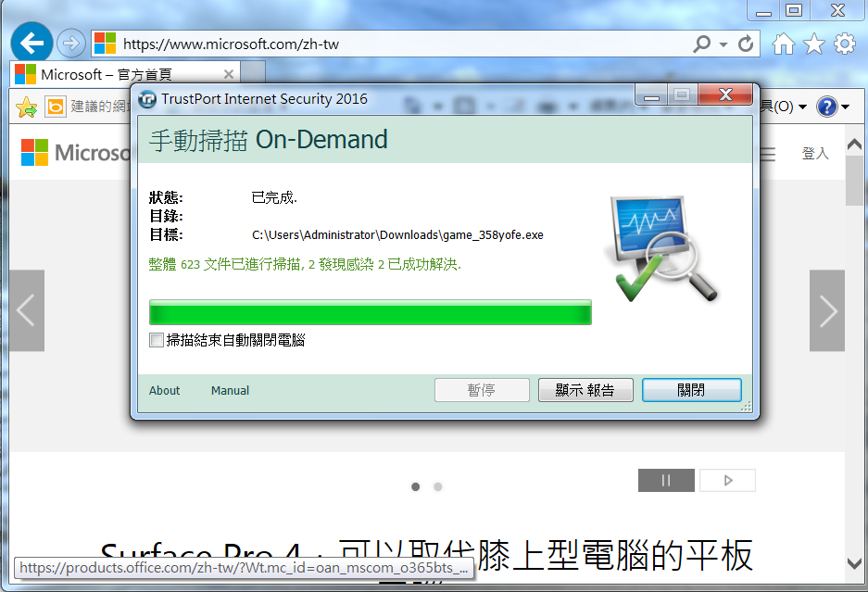This screenshot has height=592, width=868.
Task: Click the About link in TrustPort
Action: (x=164, y=390)
